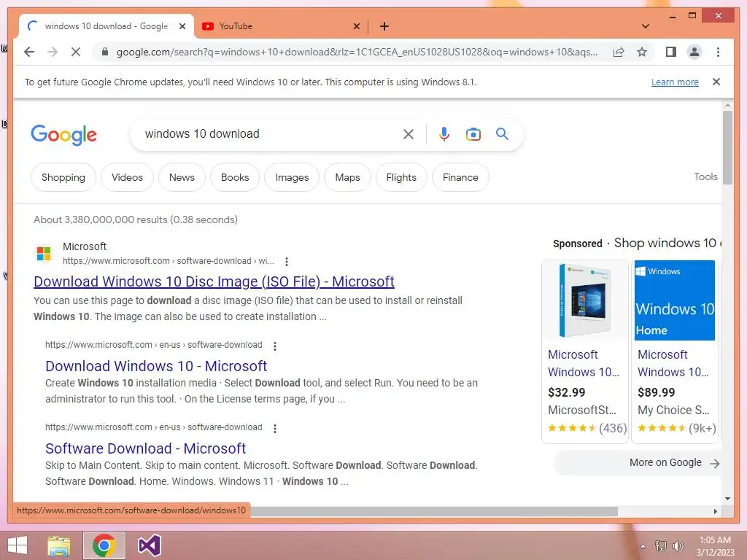Show hidden system tray icons
Screen dimensions: 747x560
643,546
